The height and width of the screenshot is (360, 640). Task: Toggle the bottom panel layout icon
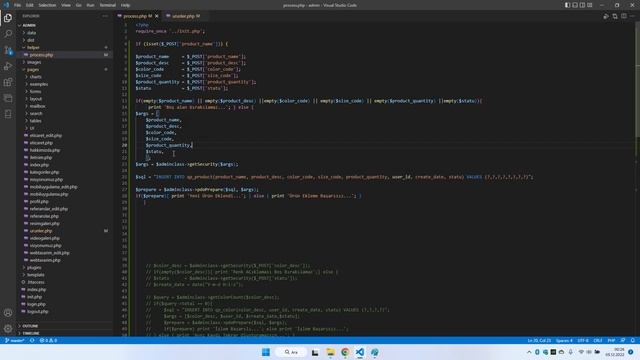575,5
